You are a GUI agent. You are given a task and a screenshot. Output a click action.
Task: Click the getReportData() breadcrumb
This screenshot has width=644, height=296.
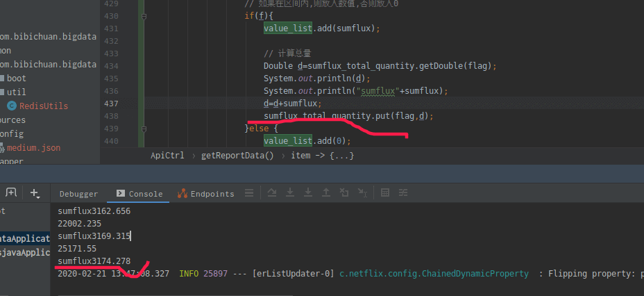[x=237, y=156]
